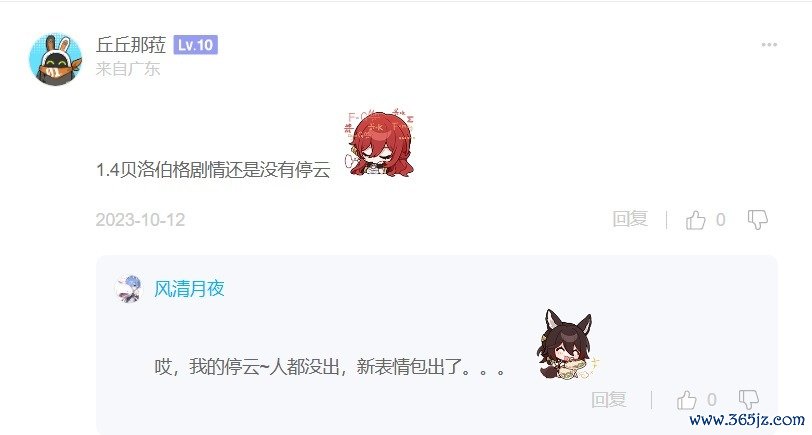Dislike 风清月夜's reply with thumbs-down
The width and height of the screenshot is (812, 435).
[x=749, y=400]
